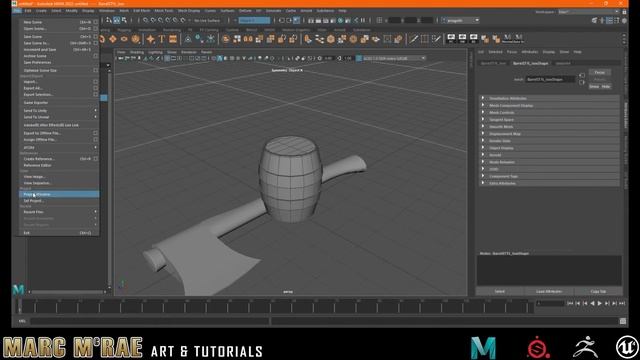Viewport: 640px width, 360px height.
Task: Open Script Editor icon beside command line
Action: pyautogui.click(x=623, y=321)
